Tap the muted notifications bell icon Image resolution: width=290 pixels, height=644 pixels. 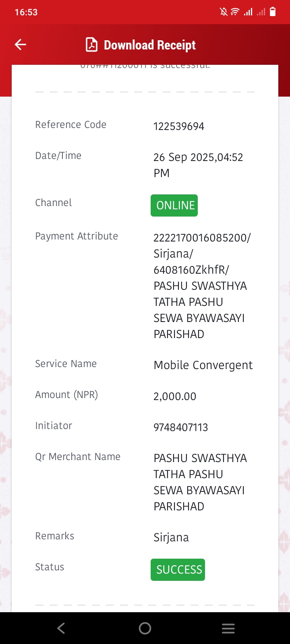(224, 12)
